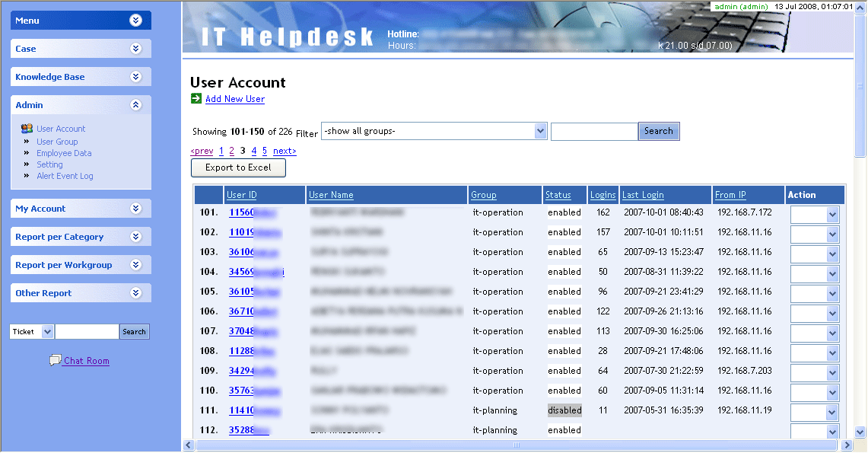The width and height of the screenshot is (868, 453).
Task: Expand the Case panel chevron
Action: [136, 49]
